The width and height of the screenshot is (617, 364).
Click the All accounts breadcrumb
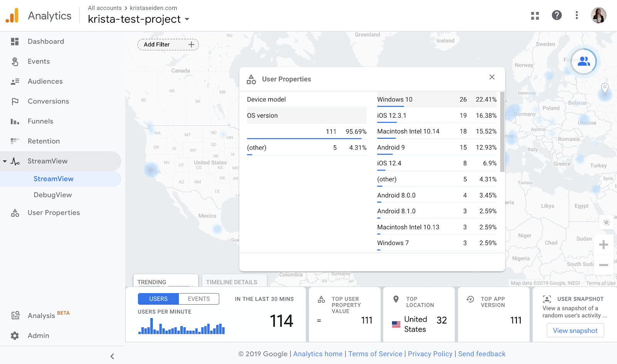tap(105, 8)
